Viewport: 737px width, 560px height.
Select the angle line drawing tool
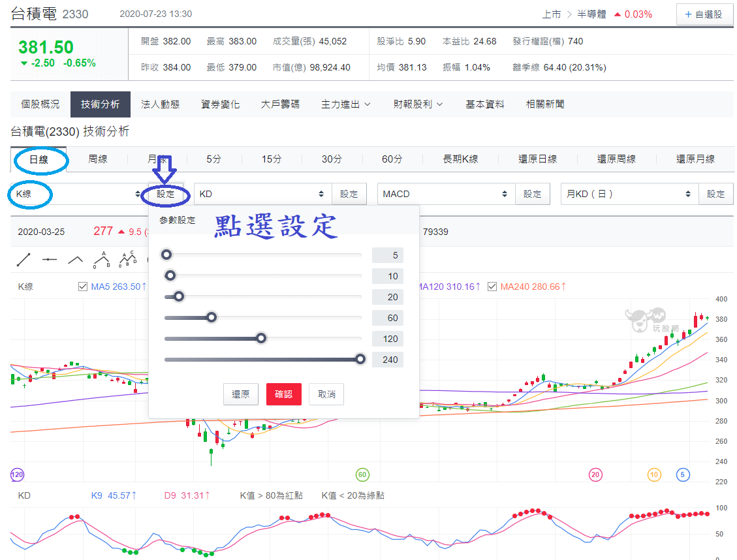click(x=76, y=260)
